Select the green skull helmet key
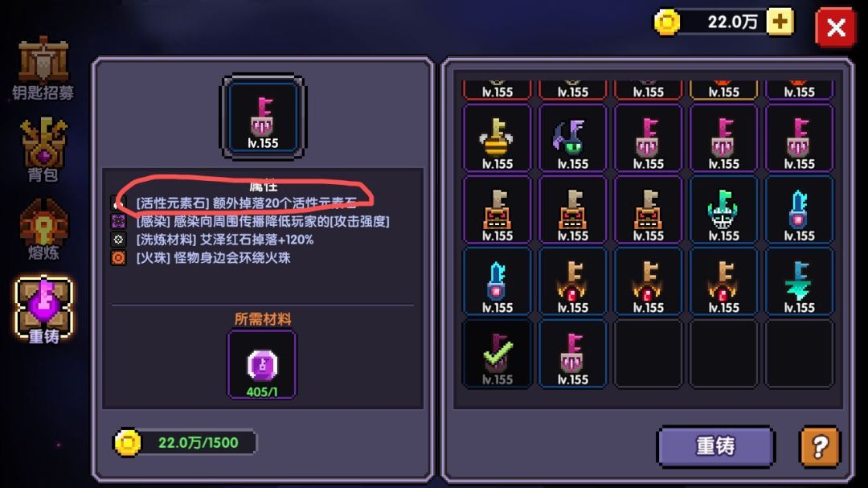868x488 pixels. [723, 211]
